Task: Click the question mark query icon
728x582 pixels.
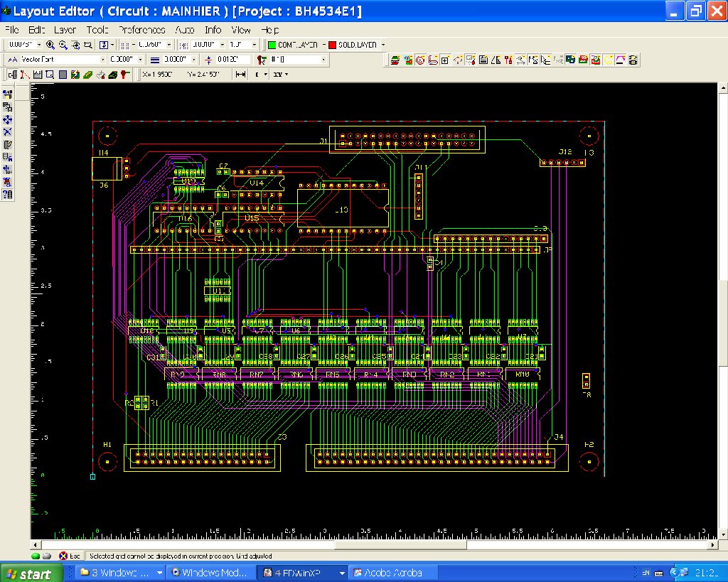Action: pos(8,194)
